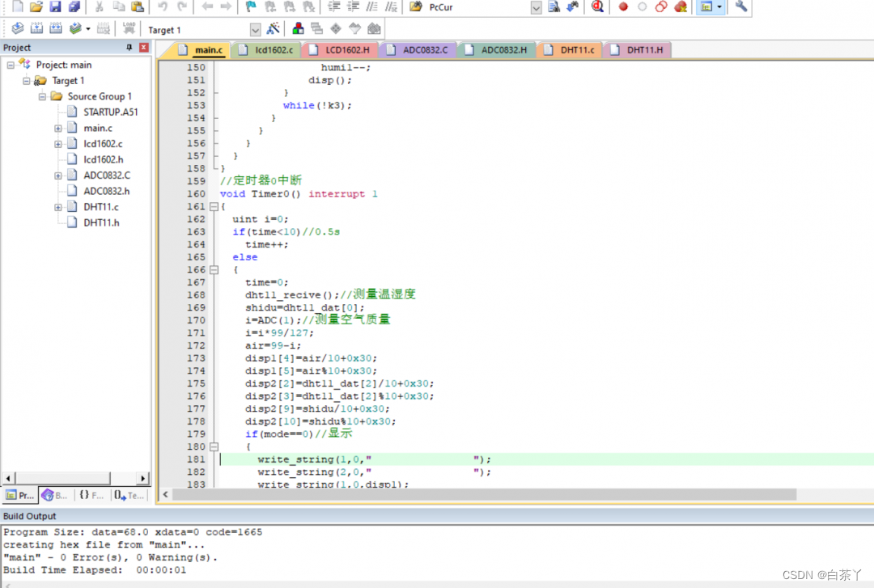Viewport: 874px width, 588px height.
Task: Toggle the bookmark flag icon
Action: click(x=250, y=6)
